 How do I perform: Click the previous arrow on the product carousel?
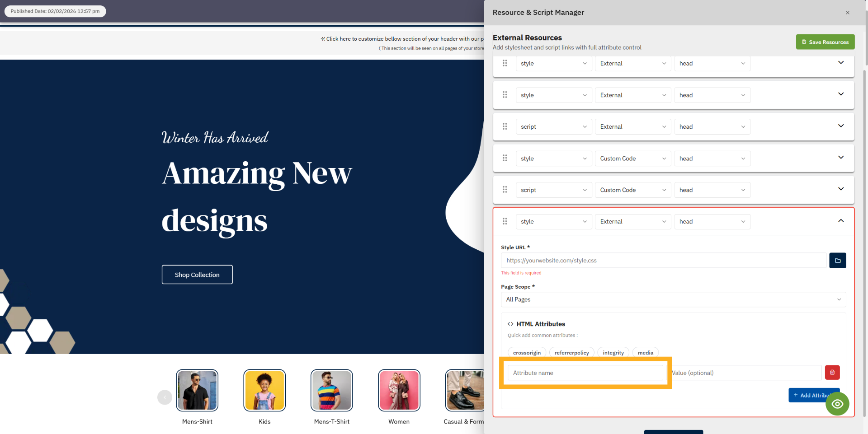(x=164, y=397)
